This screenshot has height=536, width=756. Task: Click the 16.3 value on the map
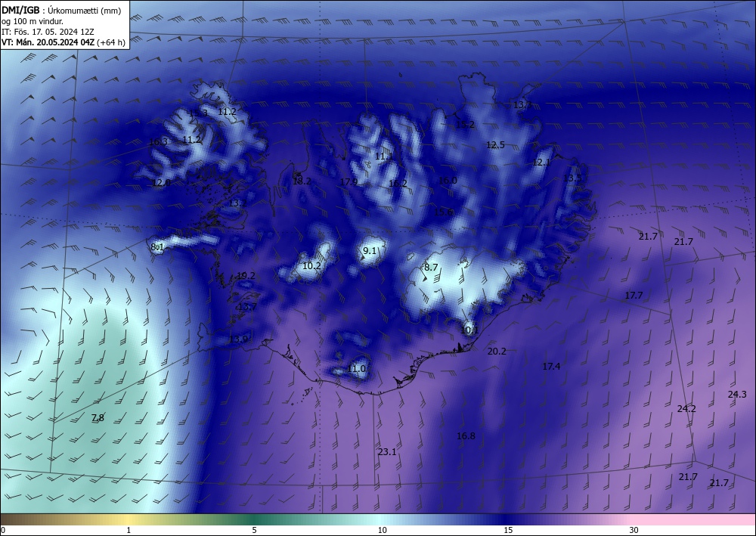(x=158, y=142)
